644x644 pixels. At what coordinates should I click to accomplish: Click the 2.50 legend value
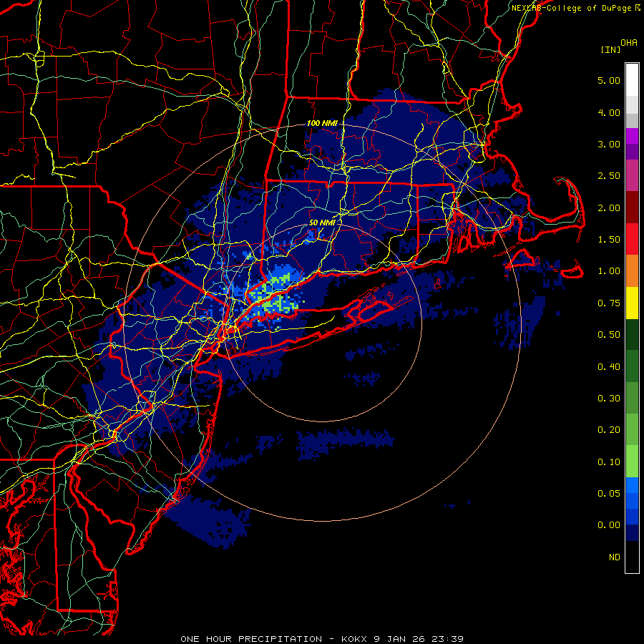[x=609, y=176]
